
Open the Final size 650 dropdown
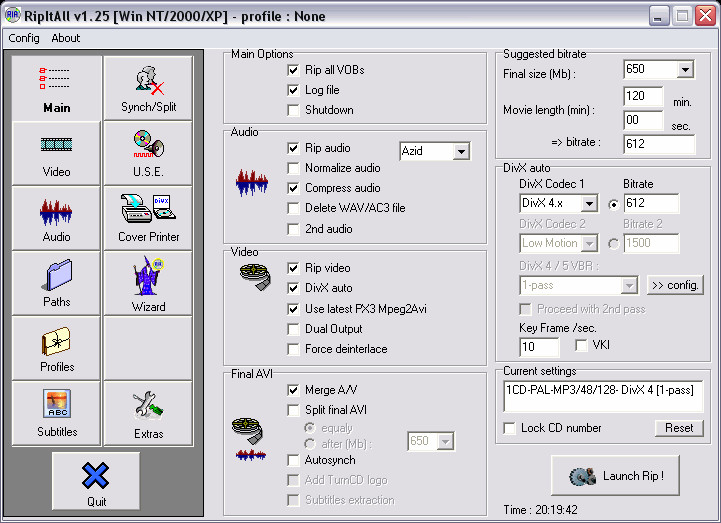pos(685,69)
